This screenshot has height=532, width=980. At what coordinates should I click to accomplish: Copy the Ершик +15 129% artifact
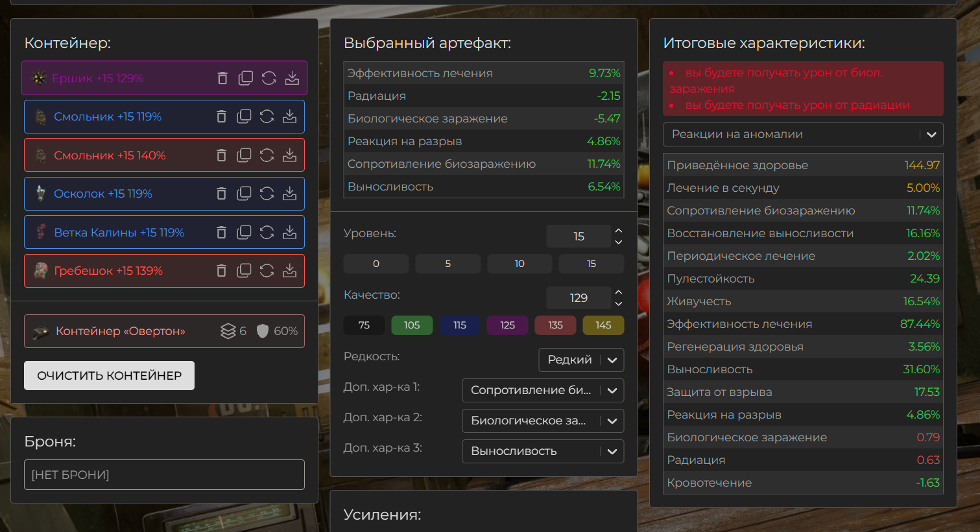coord(245,78)
